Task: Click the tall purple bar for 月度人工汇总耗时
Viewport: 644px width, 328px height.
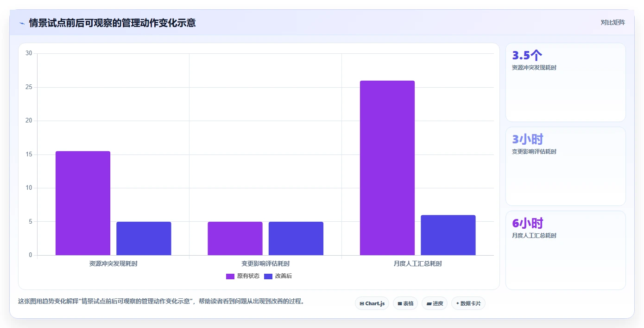Action: [x=387, y=168]
